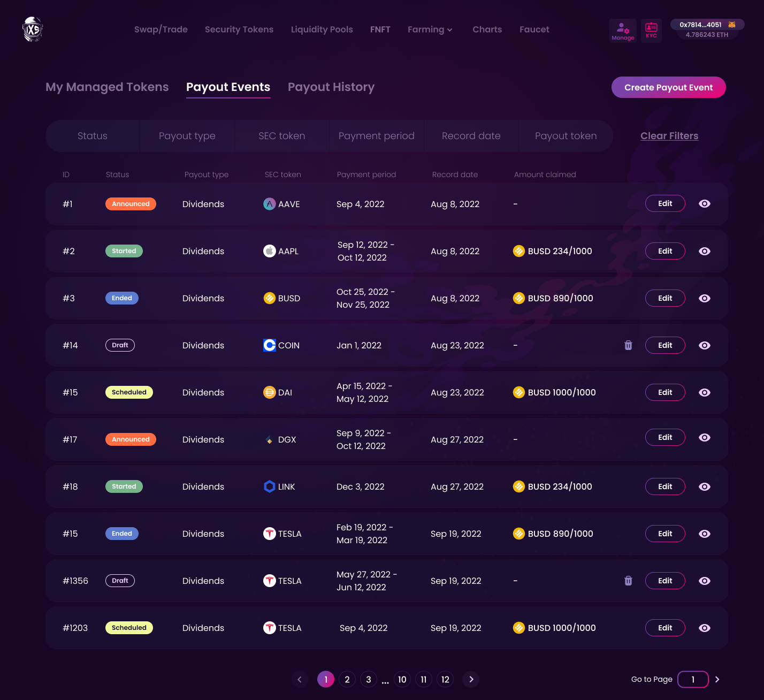The image size is (764, 700).
Task: Click the Create Payout Event button
Action: [668, 87]
